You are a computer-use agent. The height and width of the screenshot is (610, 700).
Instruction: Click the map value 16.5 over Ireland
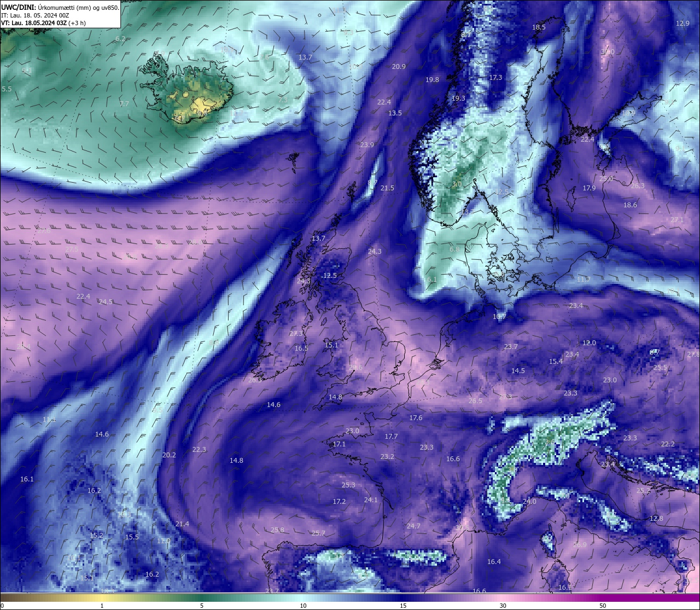(301, 348)
